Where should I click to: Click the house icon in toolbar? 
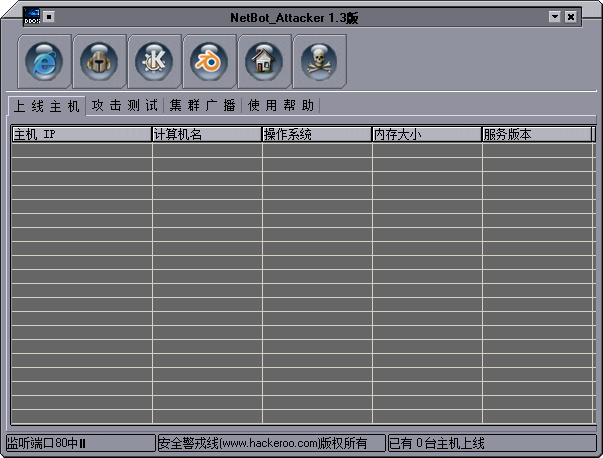[x=265, y=61]
